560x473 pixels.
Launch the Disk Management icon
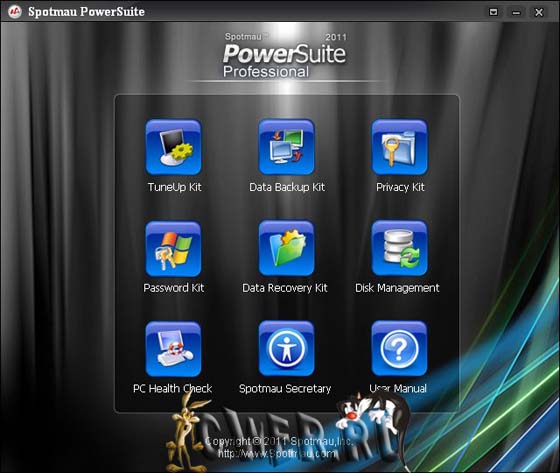(399, 249)
